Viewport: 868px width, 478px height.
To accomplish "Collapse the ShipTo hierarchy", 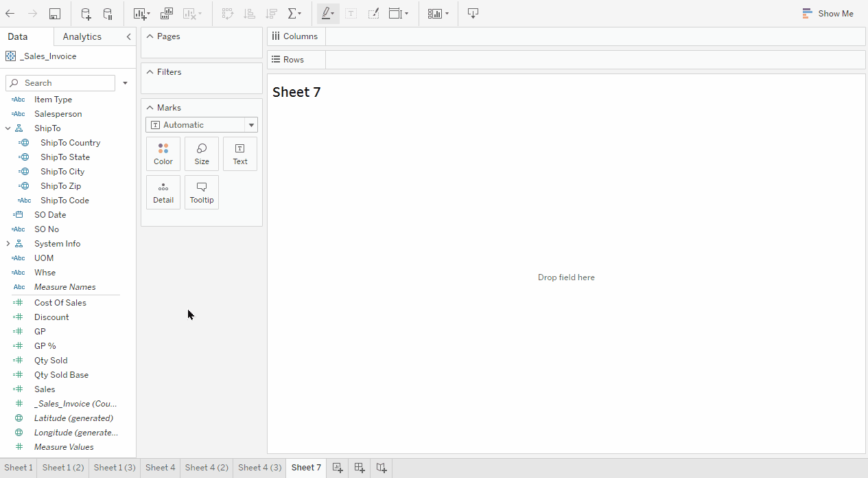I will [x=8, y=128].
